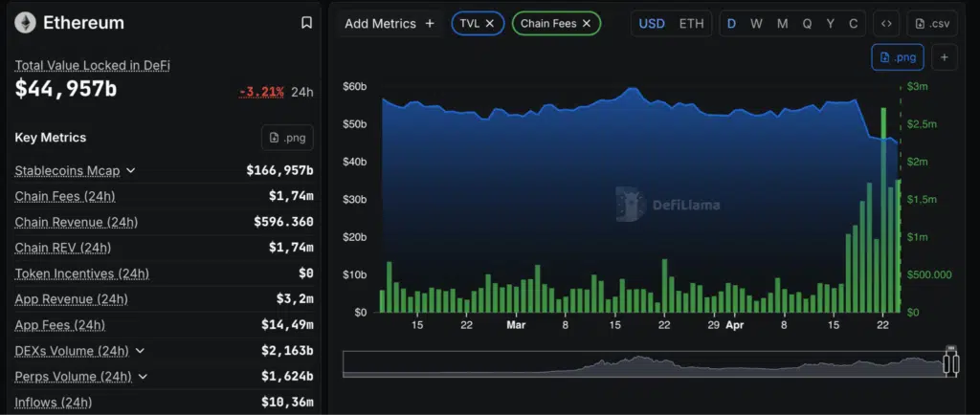Click the $2,163b DEXs volume value
Viewport: 980px width, 415px height.
pyautogui.click(x=287, y=351)
